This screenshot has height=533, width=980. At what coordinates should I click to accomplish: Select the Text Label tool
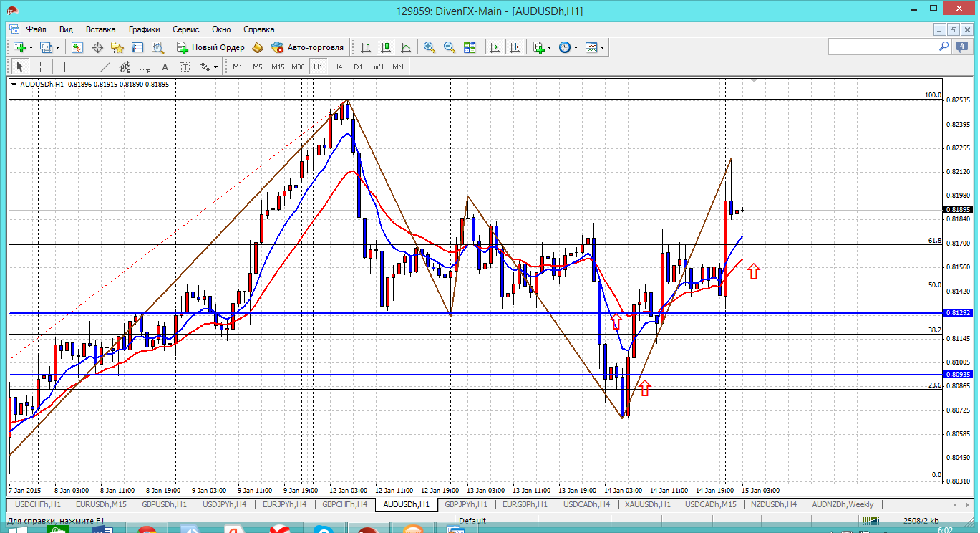point(185,67)
